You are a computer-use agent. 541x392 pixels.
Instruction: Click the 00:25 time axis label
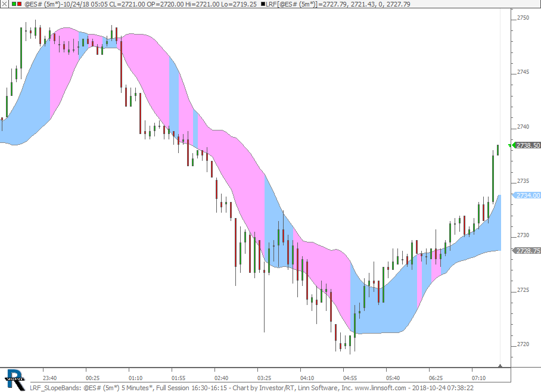(x=92, y=378)
